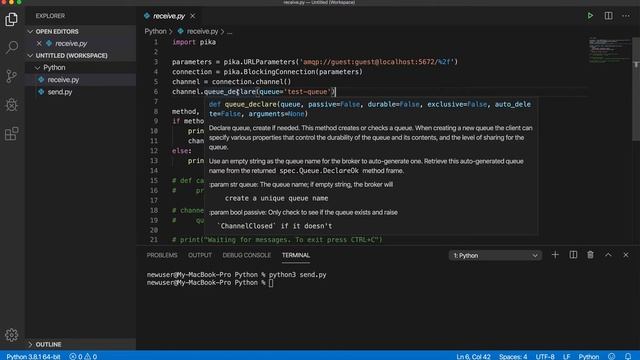Click 'Ln 6, Col 42' cursor position
Image resolution: width=640 pixels, height=360 pixels.
click(473, 356)
